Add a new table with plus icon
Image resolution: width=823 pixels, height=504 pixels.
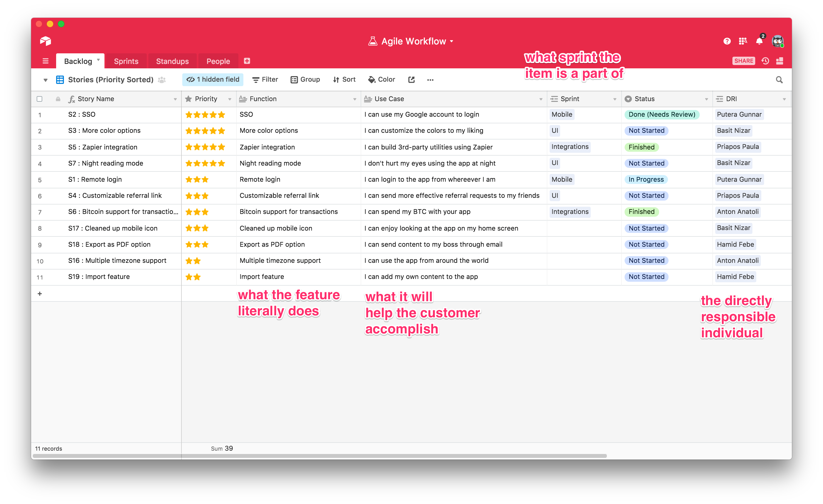[x=247, y=61]
